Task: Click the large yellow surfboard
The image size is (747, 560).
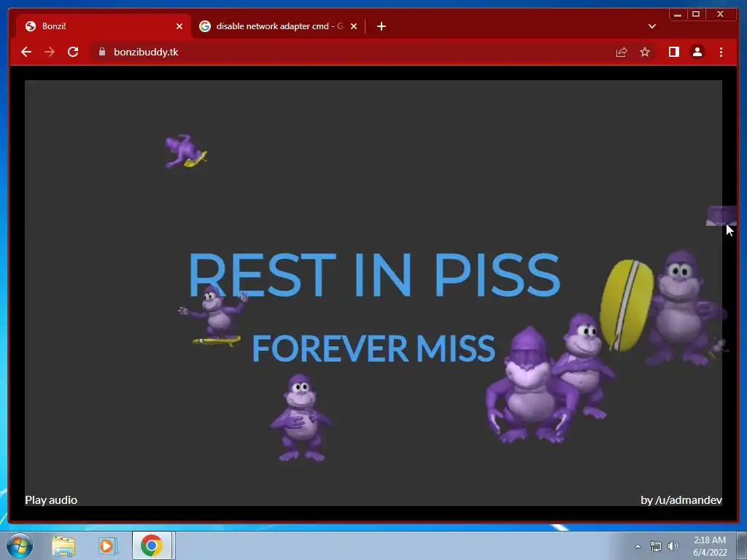Action: [626, 306]
